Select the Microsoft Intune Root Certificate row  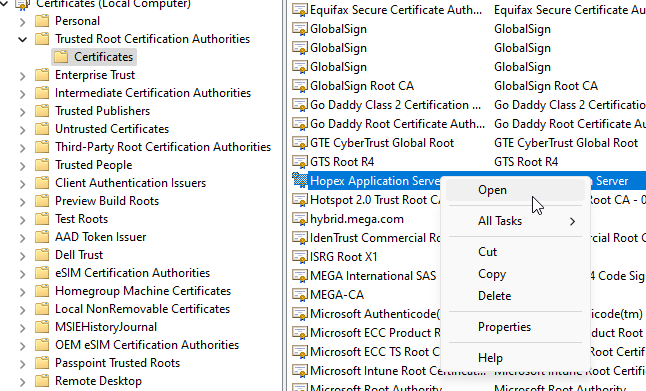click(x=468, y=370)
